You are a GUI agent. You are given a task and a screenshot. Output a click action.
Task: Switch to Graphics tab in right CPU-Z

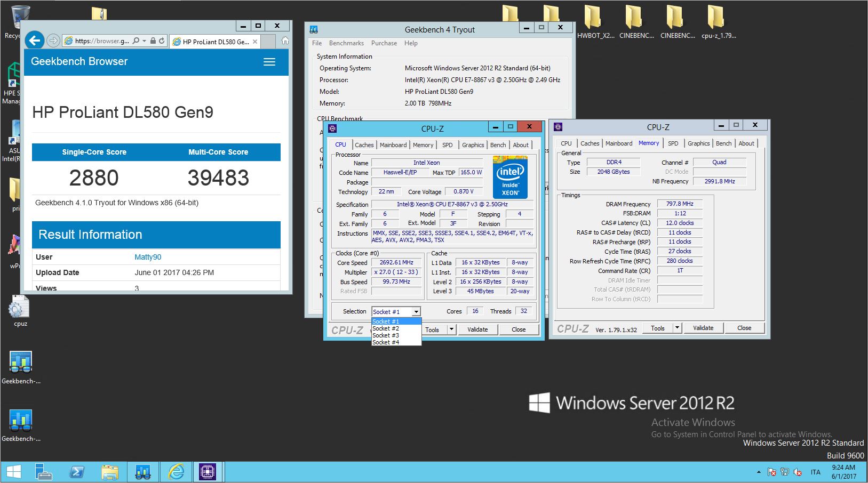pos(698,143)
